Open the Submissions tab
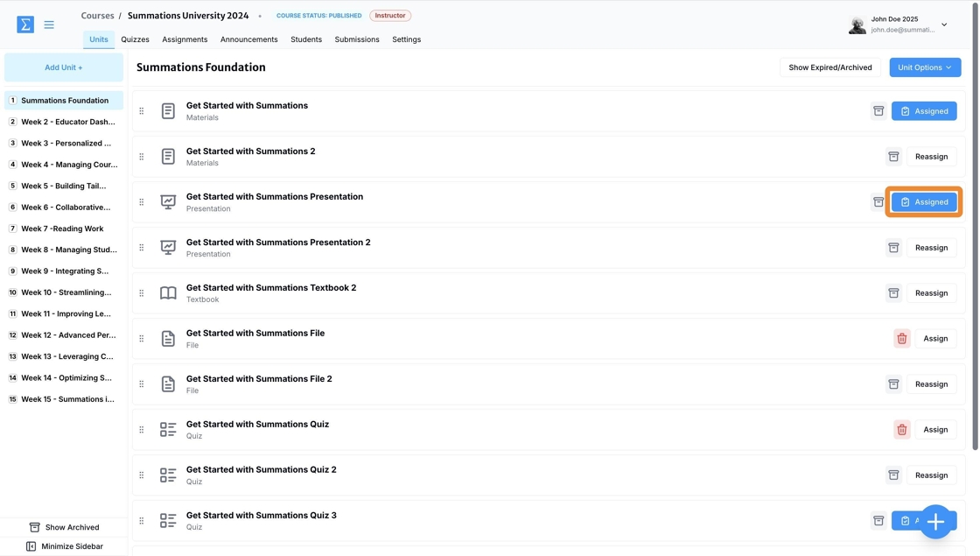Screen dimensions: 980x556 tap(357, 39)
